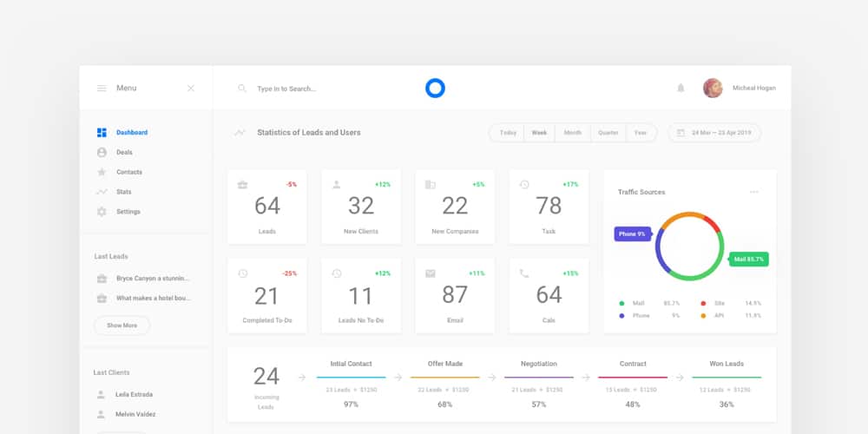
Task: Click the Settings gear icon
Action: pos(102,212)
